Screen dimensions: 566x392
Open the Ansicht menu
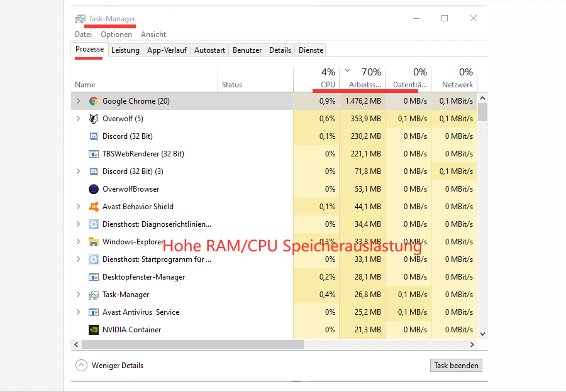pos(153,35)
